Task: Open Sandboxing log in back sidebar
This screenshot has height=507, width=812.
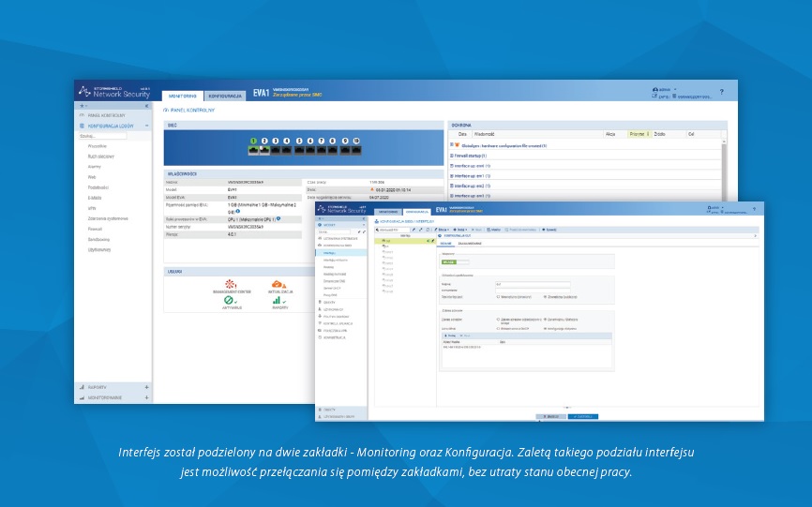Action: 98,240
